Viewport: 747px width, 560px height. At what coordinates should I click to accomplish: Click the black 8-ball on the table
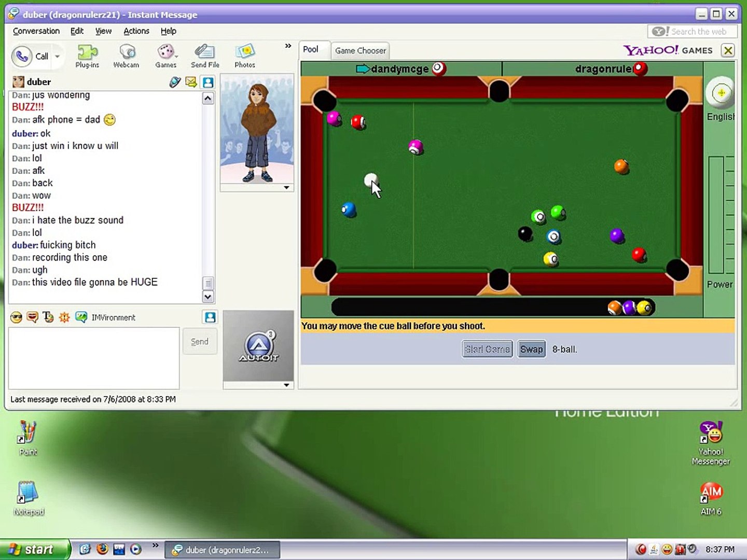pyautogui.click(x=525, y=234)
